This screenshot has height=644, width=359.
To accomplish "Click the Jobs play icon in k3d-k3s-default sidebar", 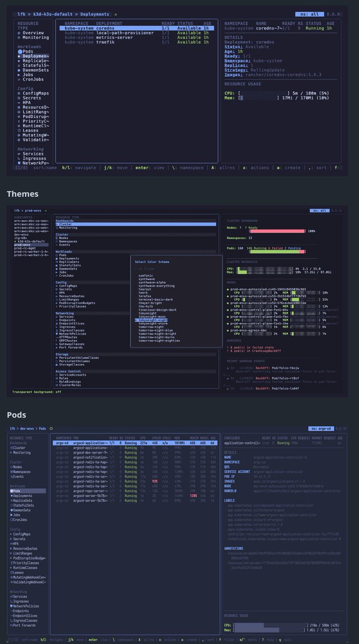I will (x=19, y=75).
